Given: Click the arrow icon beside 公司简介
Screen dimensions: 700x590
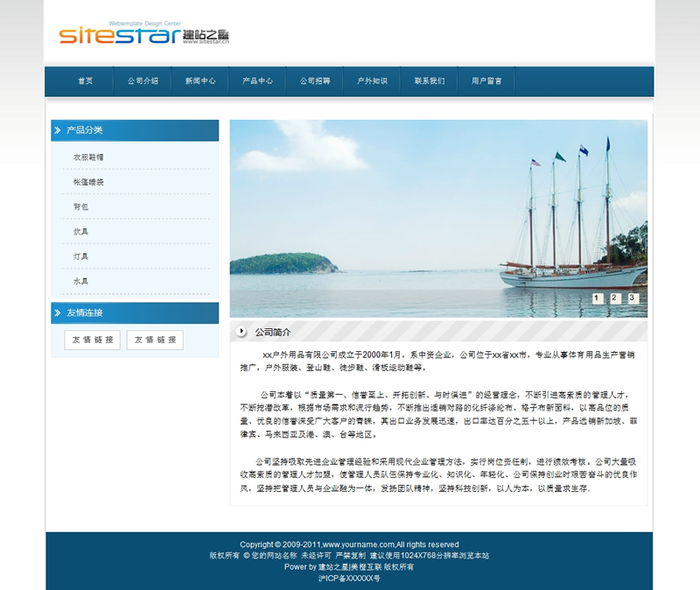Looking at the screenshot, I should pyautogui.click(x=241, y=332).
